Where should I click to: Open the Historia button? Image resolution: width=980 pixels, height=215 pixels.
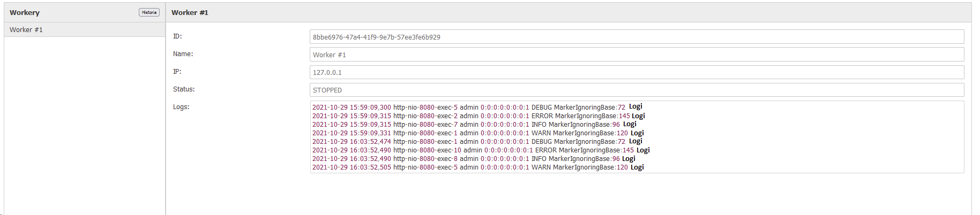149,12
